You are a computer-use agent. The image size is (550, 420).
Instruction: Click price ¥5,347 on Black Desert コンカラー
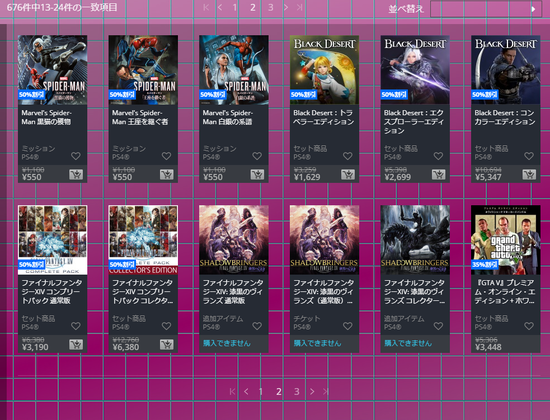[488, 177]
